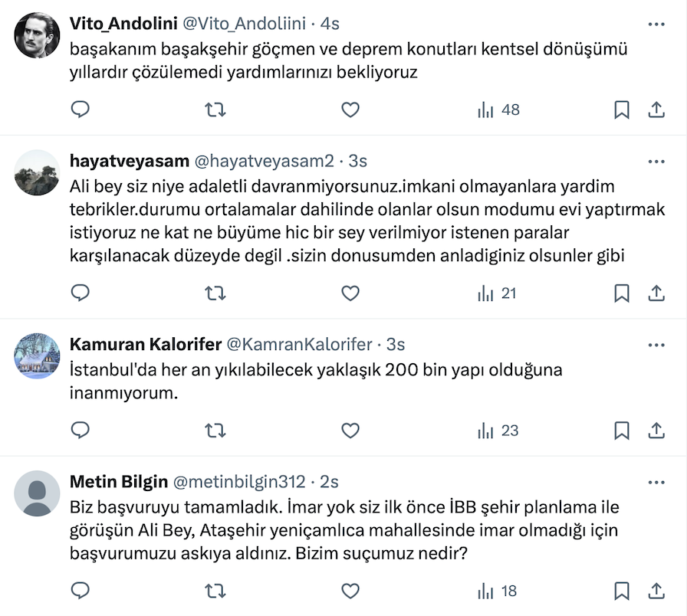The image size is (687, 616).
Task: Reply to Kamuran Kalorifer's tweet
Action: (x=81, y=431)
